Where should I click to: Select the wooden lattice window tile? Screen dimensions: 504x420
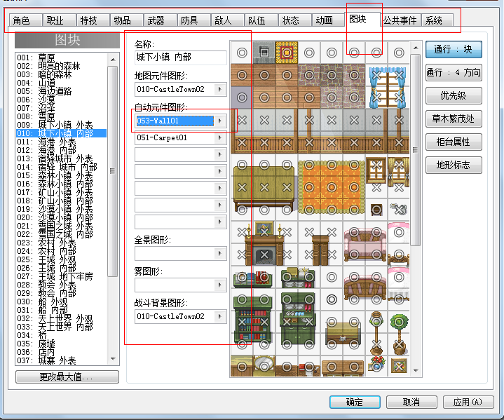[376, 165]
